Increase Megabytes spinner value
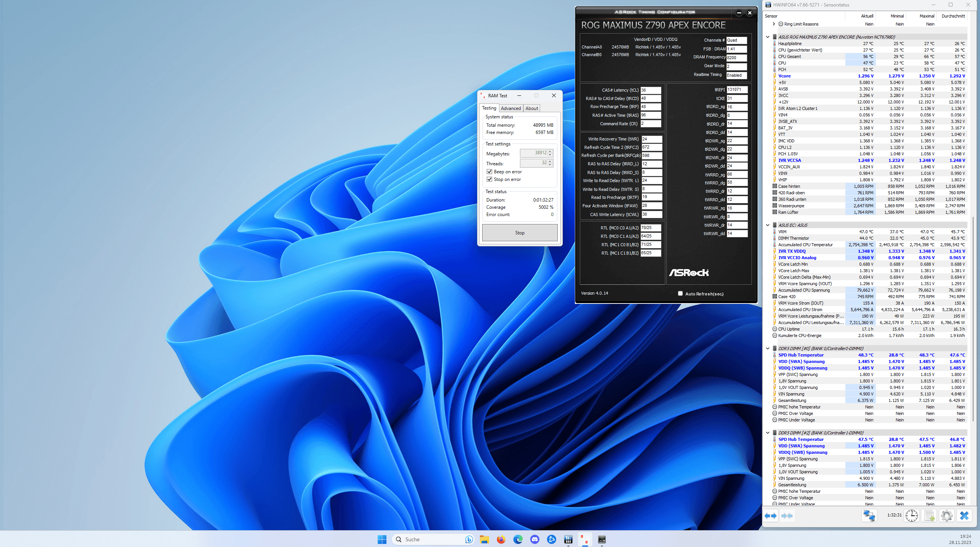 click(550, 151)
